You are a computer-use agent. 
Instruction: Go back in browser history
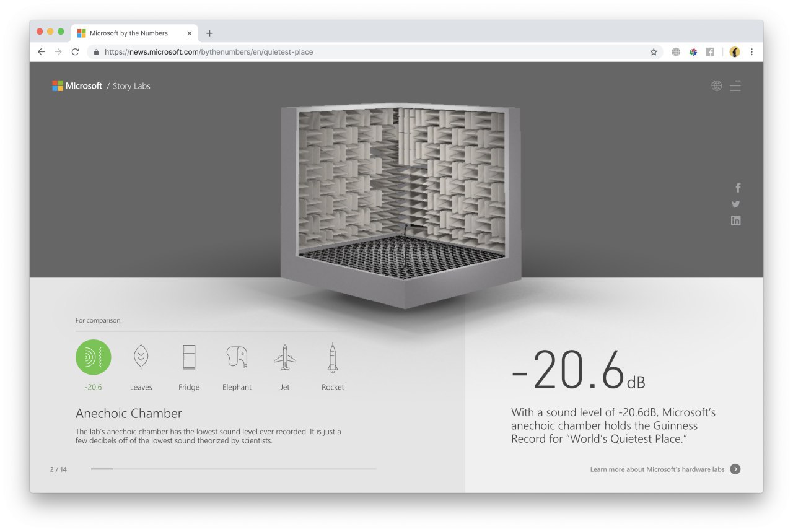[x=42, y=52]
